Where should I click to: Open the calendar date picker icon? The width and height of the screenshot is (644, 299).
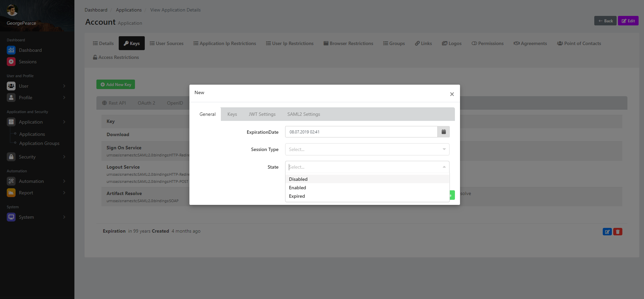coord(443,132)
